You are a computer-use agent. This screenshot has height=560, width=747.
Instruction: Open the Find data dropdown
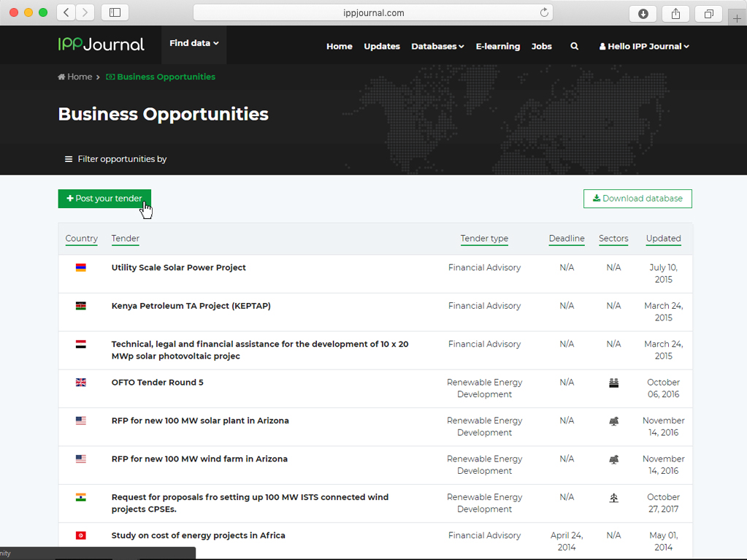point(194,44)
